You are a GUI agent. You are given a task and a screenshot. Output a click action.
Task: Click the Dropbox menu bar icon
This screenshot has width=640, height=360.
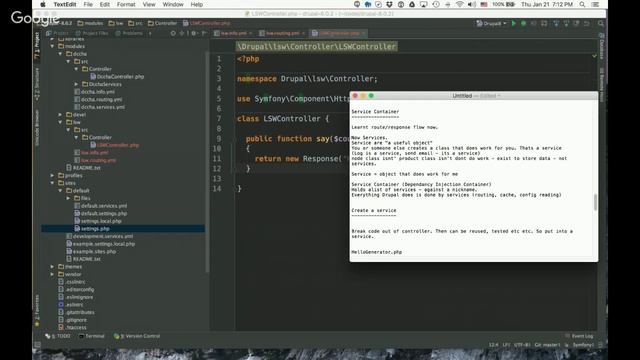click(389, 4)
